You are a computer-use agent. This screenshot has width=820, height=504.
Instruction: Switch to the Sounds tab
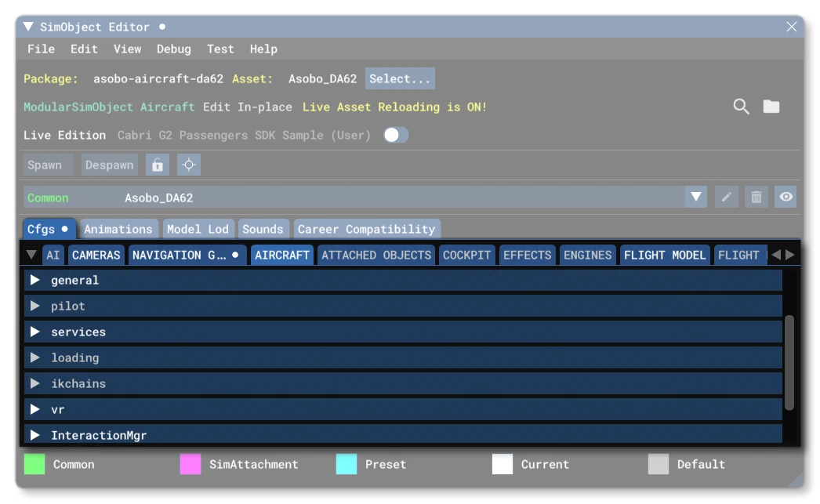(263, 229)
